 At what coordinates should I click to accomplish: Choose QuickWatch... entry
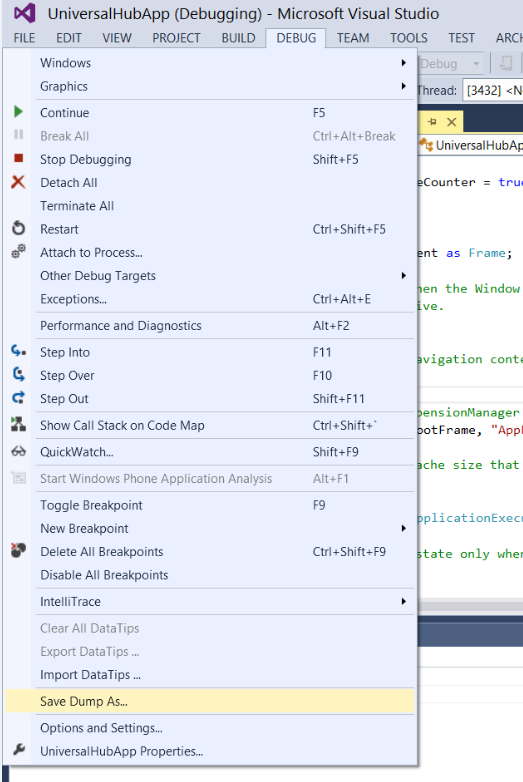click(x=210, y=452)
